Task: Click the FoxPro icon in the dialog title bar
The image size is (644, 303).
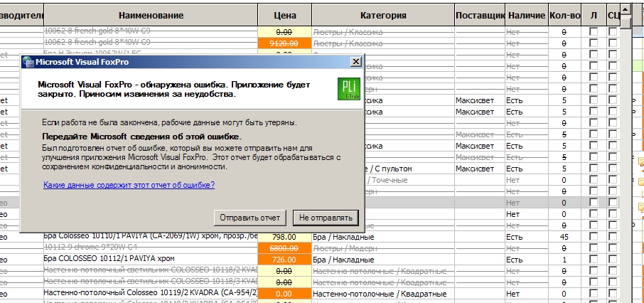Action: point(28,62)
